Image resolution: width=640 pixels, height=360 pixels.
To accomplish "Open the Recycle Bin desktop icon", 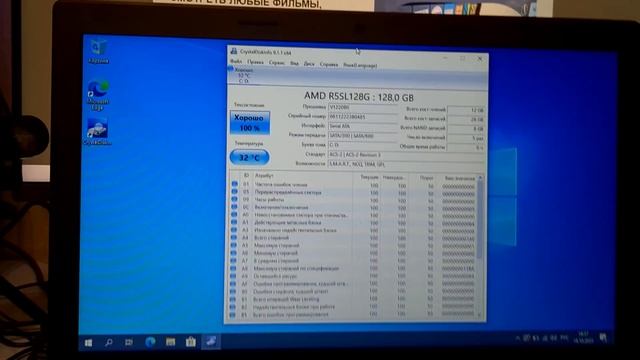I will click(98, 51).
